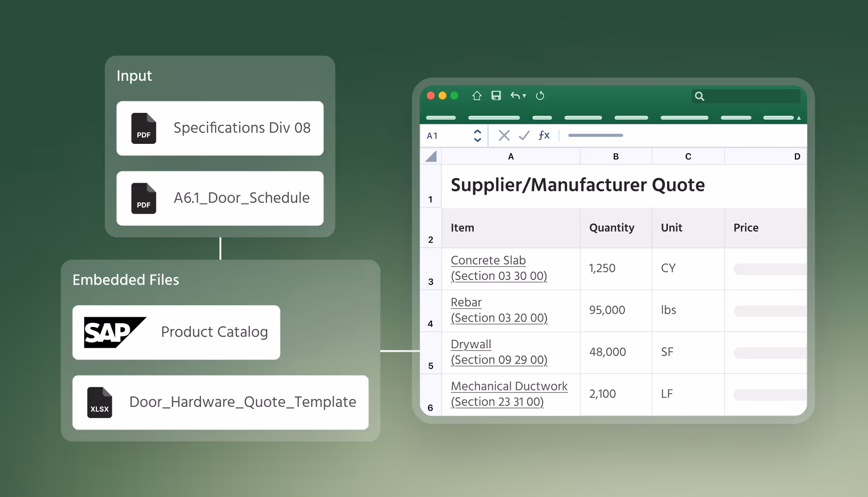Open the Door_Hardware_Quote_Template file card
868x497 pixels.
[220, 403]
